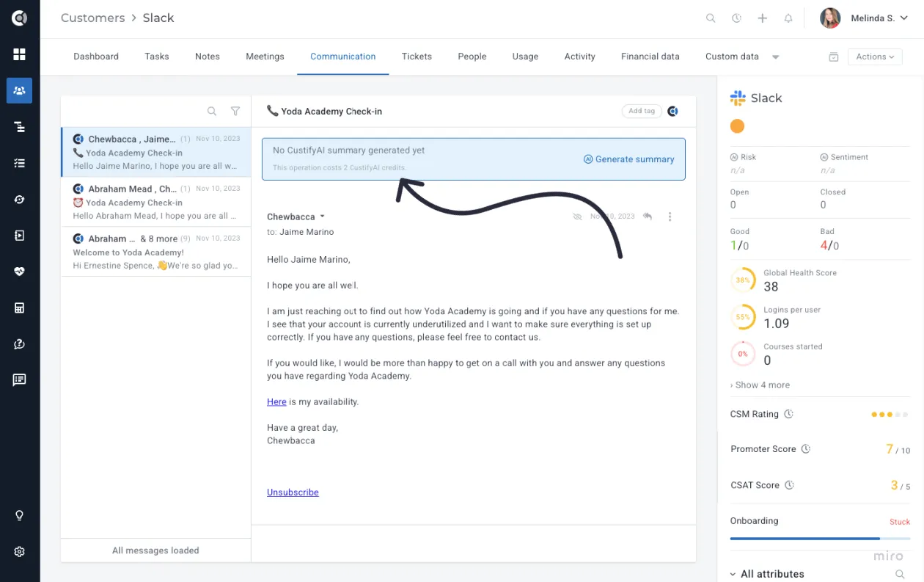The width and height of the screenshot is (924, 582).
Task: Click the Add tag button
Action: pos(642,111)
